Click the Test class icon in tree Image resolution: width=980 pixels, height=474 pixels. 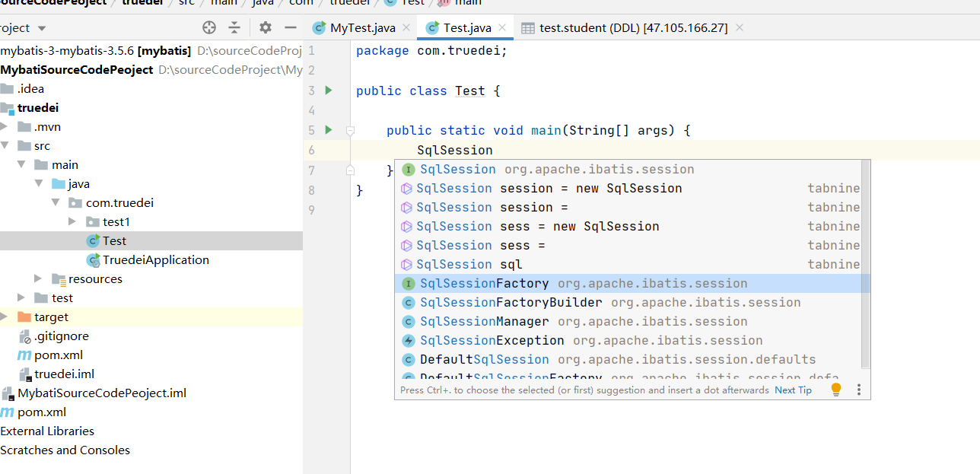(93, 240)
